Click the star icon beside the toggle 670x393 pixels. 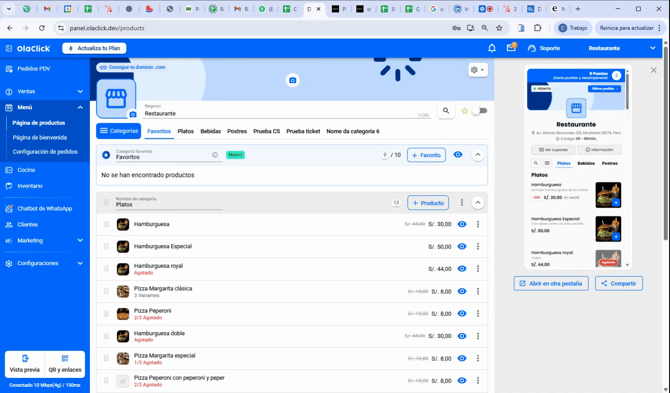pos(464,111)
